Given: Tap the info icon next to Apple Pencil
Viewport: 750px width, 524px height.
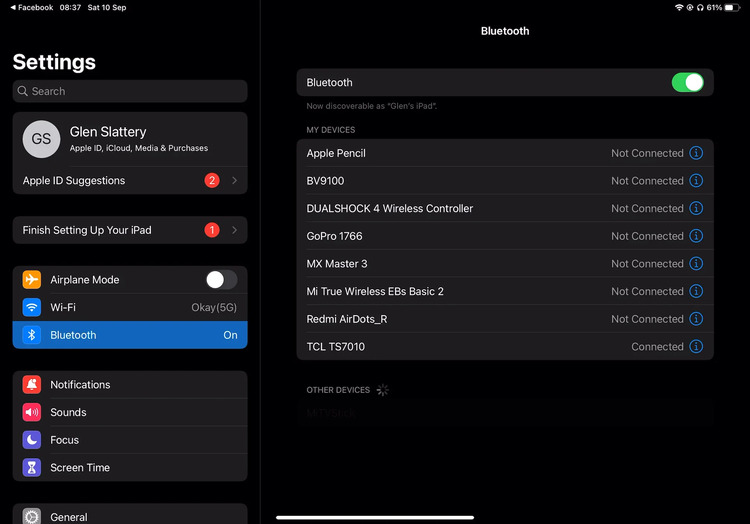Looking at the screenshot, I should point(697,153).
